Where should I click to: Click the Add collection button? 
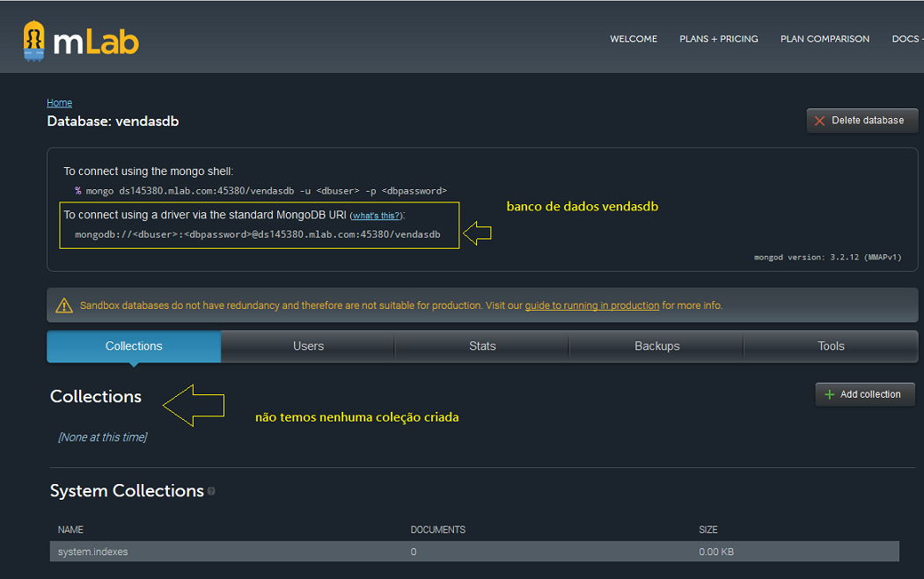coord(865,394)
